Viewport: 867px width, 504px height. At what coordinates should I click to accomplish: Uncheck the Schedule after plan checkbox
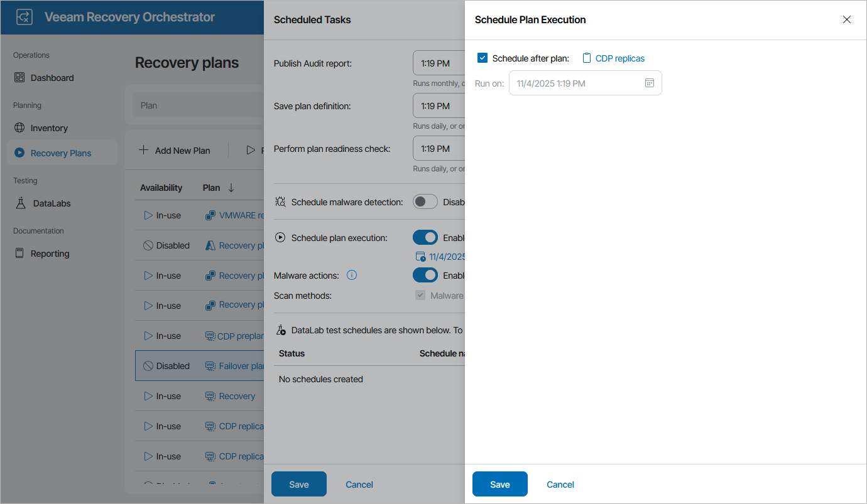coord(483,58)
